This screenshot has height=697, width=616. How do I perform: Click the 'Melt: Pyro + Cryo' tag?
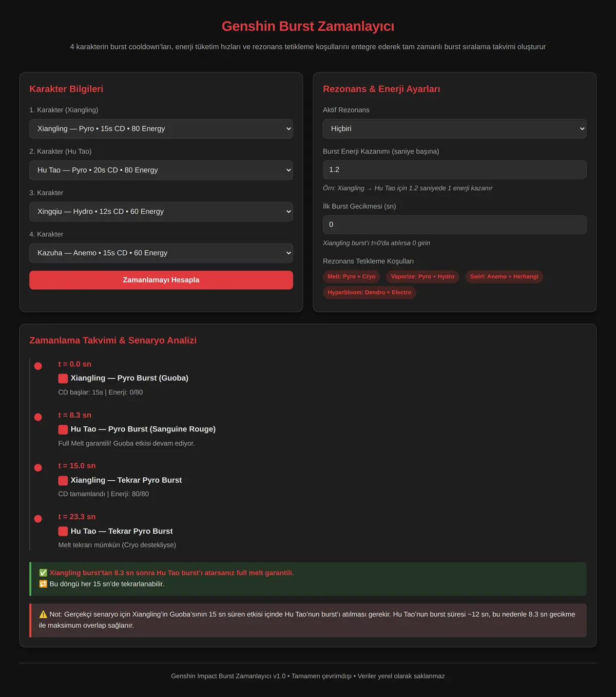tap(352, 276)
